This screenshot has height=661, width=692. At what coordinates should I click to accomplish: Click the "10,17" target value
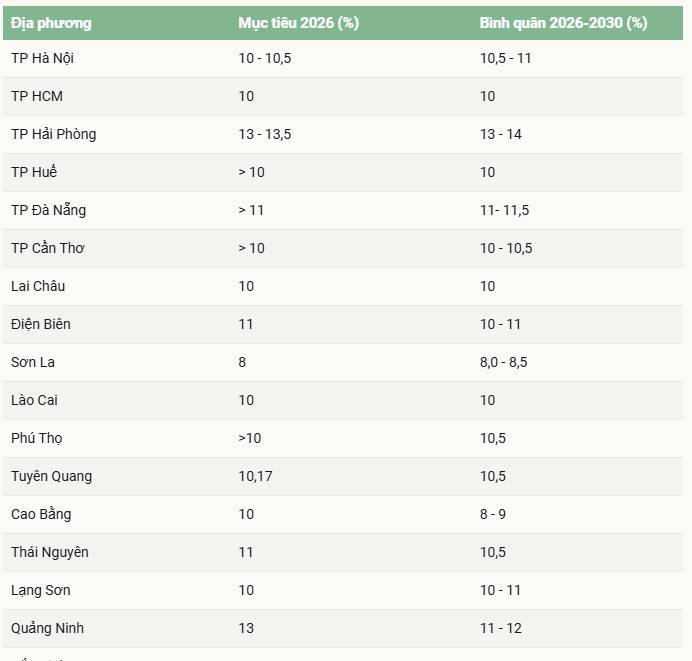255,476
